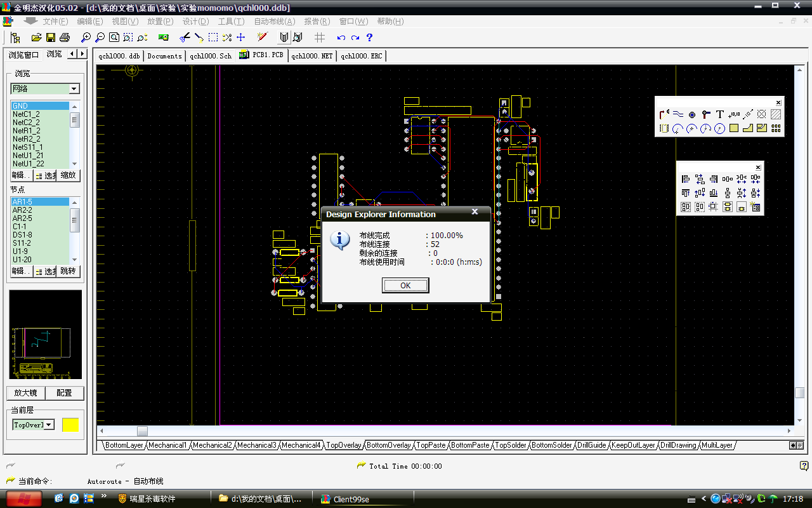Select the Place Coordinate tool
This screenshot has width=812, height=508.
click(734, 114)
